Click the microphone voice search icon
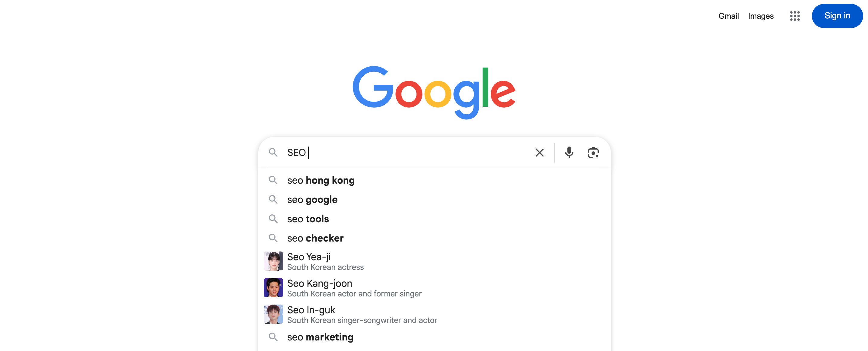The width and height of the screenshot is (868, 351). (x=569, y=153)
